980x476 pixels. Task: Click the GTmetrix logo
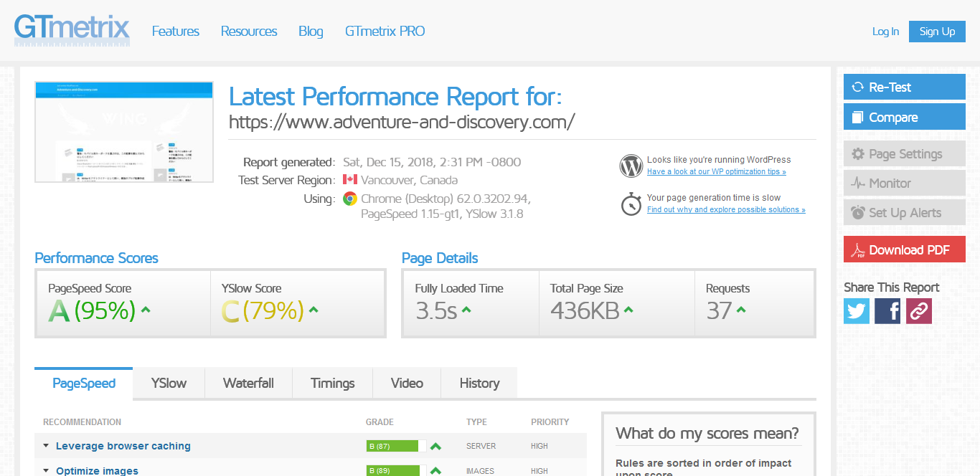(x=72, y=30)
